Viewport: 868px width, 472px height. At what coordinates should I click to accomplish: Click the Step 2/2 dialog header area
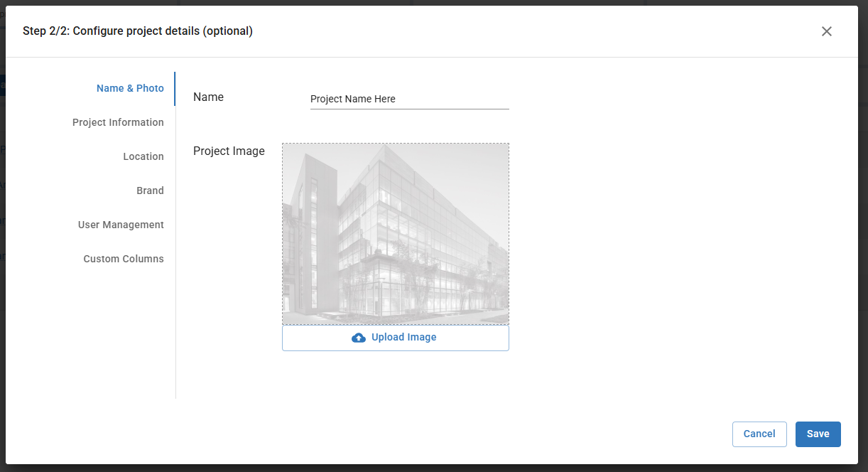click(137, 31)
